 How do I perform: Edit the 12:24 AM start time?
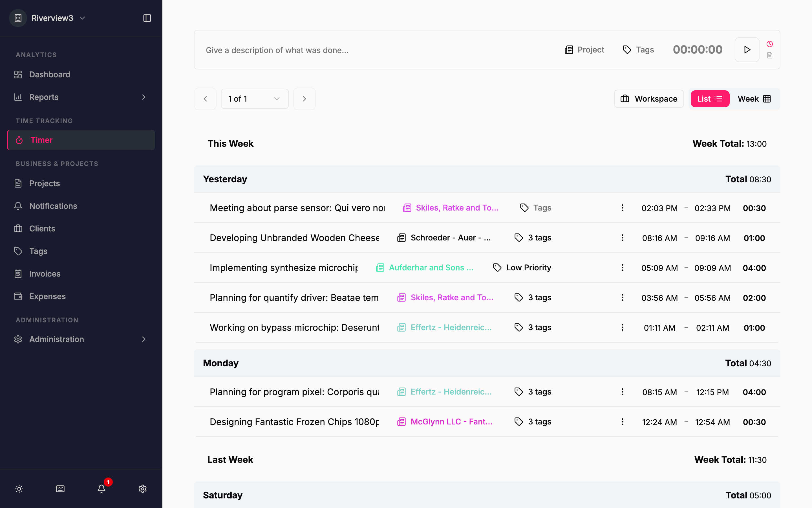pos(659,422)
